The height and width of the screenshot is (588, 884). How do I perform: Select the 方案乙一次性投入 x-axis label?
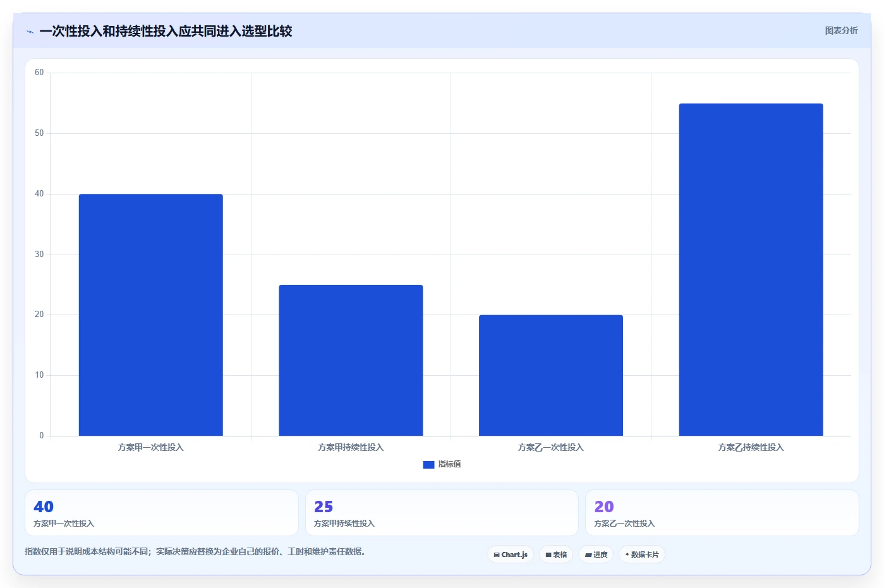pyautogui.click(x=550, y=447)
